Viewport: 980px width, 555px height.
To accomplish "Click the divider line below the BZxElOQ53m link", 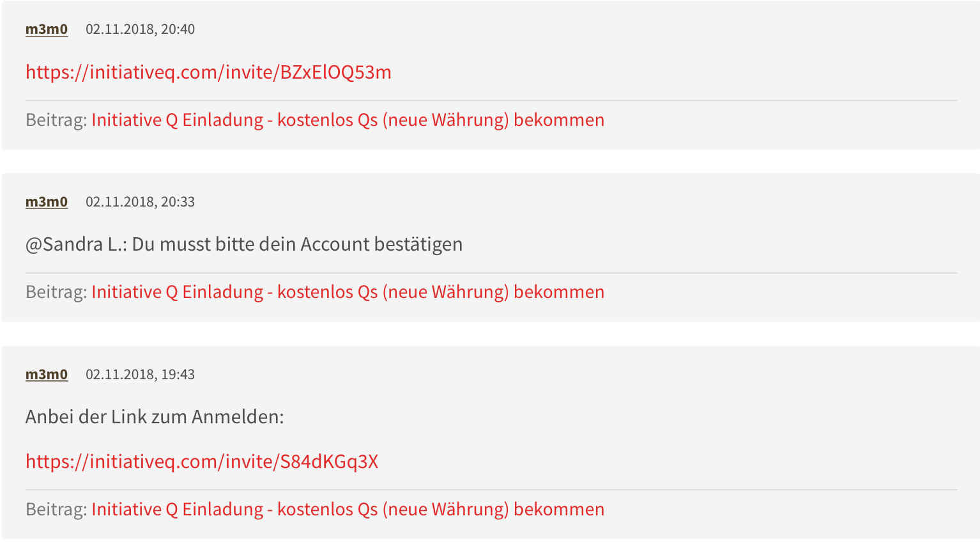I will point(491,100).
